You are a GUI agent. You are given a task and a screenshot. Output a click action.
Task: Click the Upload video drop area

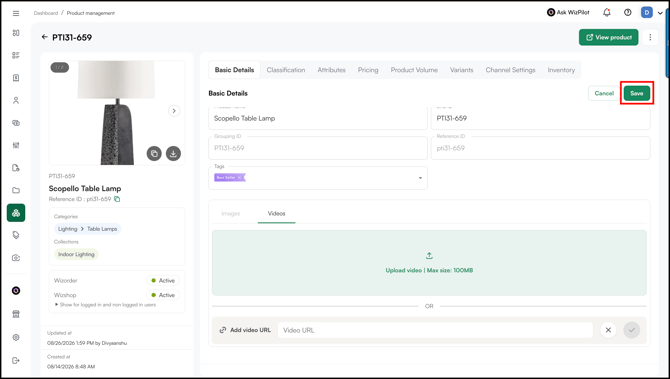pyautogui.click(x=429, y=263)
